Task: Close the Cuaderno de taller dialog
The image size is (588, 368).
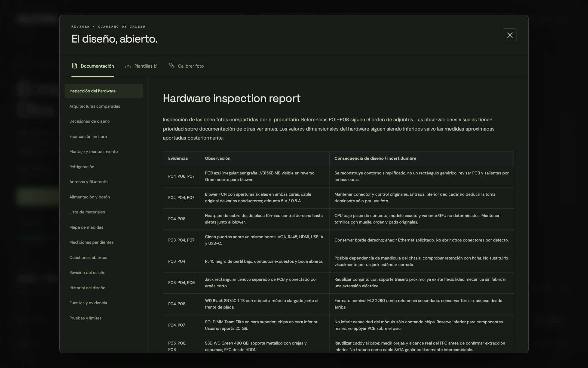Action: (x=509, y=35)
